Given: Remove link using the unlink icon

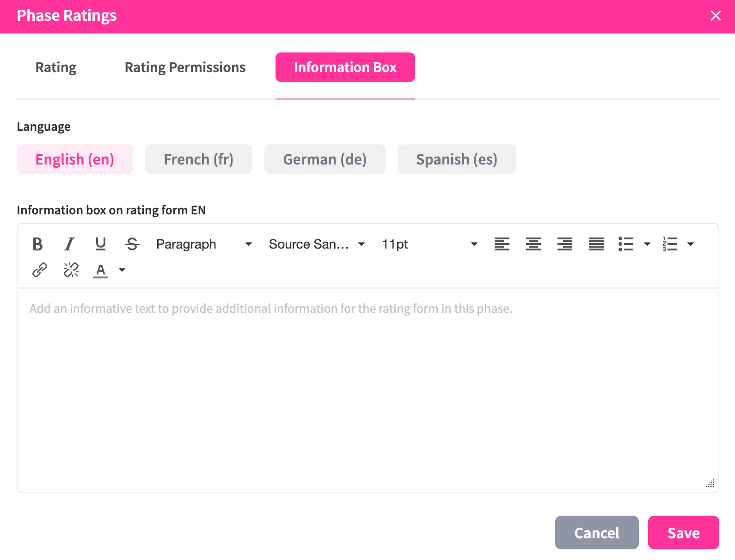Looking at the screenshot, I should click(71, 270).
